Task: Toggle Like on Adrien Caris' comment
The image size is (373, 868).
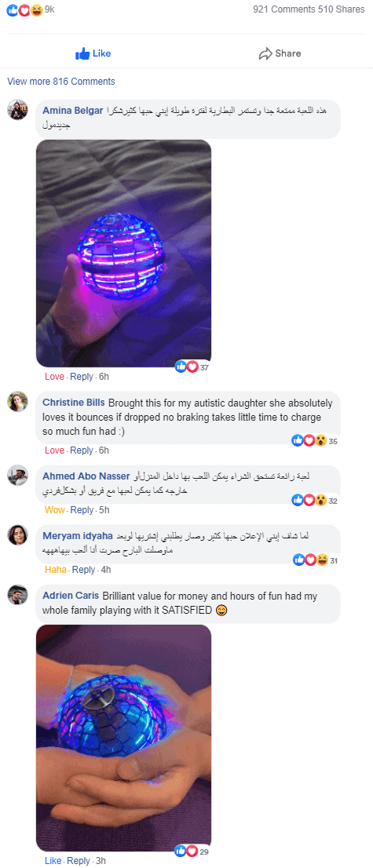Action: pos(53,861)
